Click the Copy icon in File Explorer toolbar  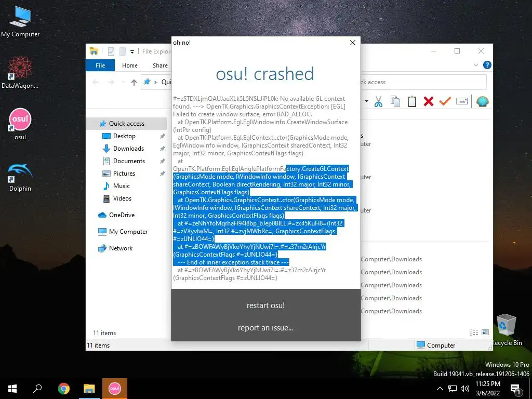(395, 101)
